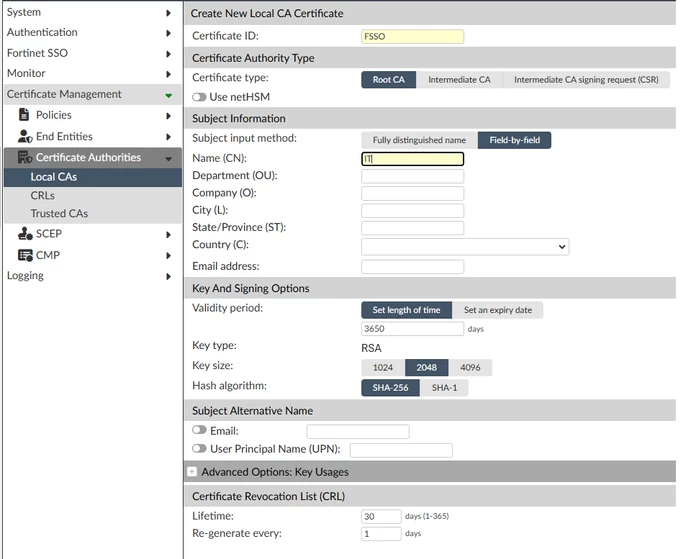This screenshot has width=691, height=559.
Task: Expand the End Entities submenu arrow
Action: (168, 137)
